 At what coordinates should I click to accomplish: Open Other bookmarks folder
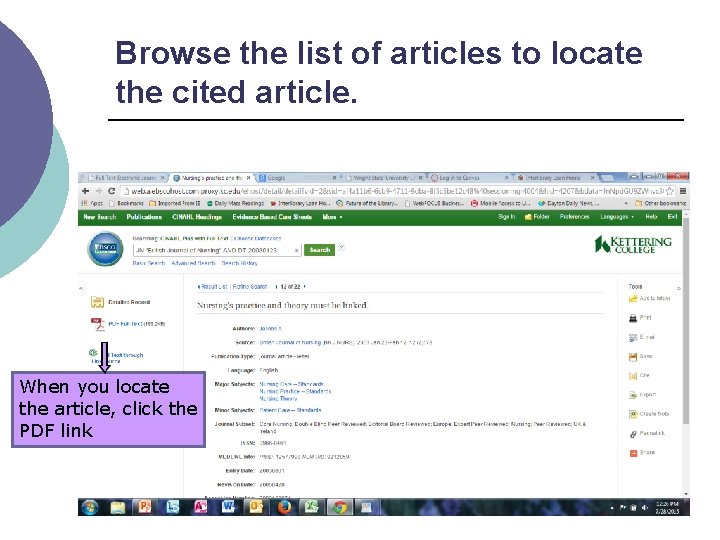tap(661, 203)
